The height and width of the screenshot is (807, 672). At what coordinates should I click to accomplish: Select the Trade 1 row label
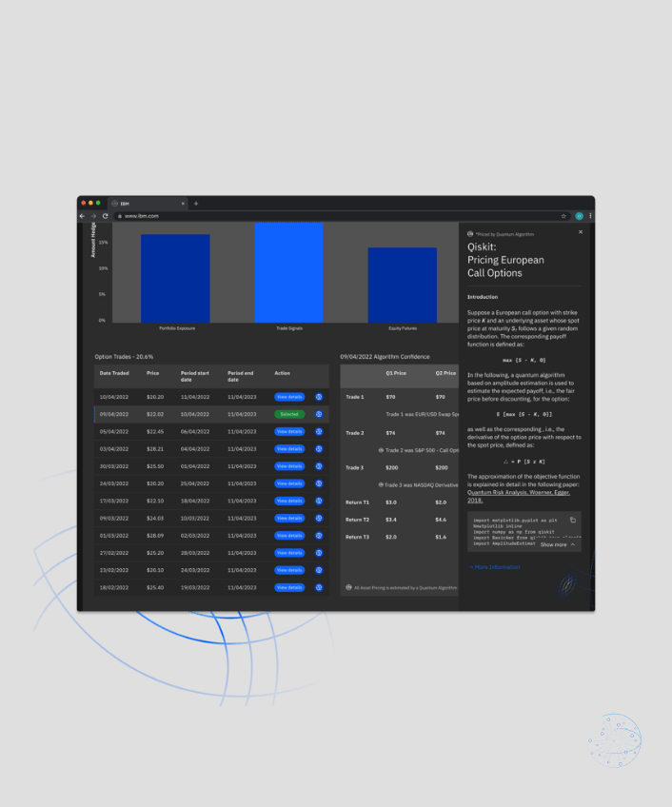click(355, 397)
